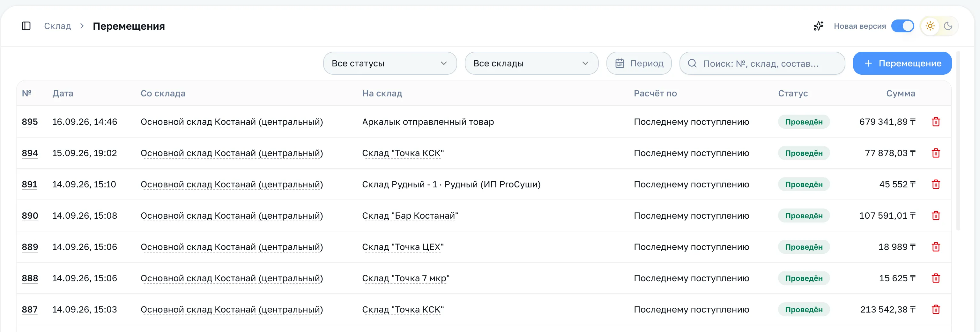Viewport: 980px width, 332px height.
Task: Focus the search field Поиск: №, склад, состав
Action: coord(762,63)
